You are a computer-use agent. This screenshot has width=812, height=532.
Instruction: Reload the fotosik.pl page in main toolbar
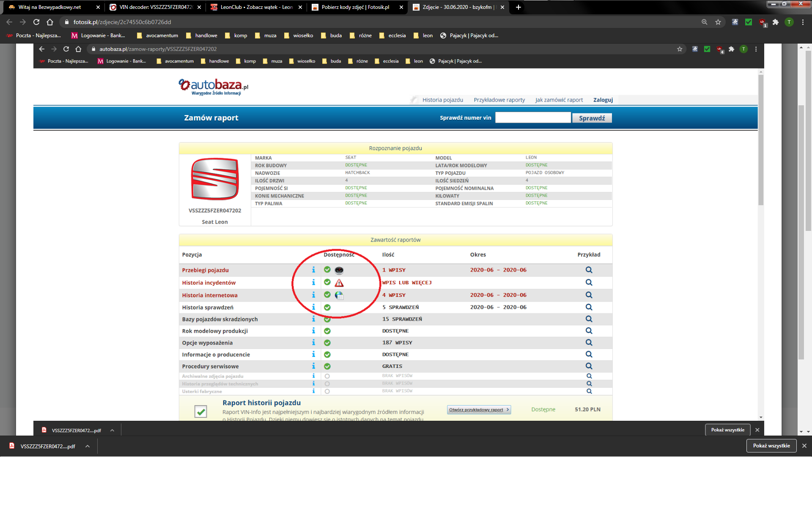36,22
